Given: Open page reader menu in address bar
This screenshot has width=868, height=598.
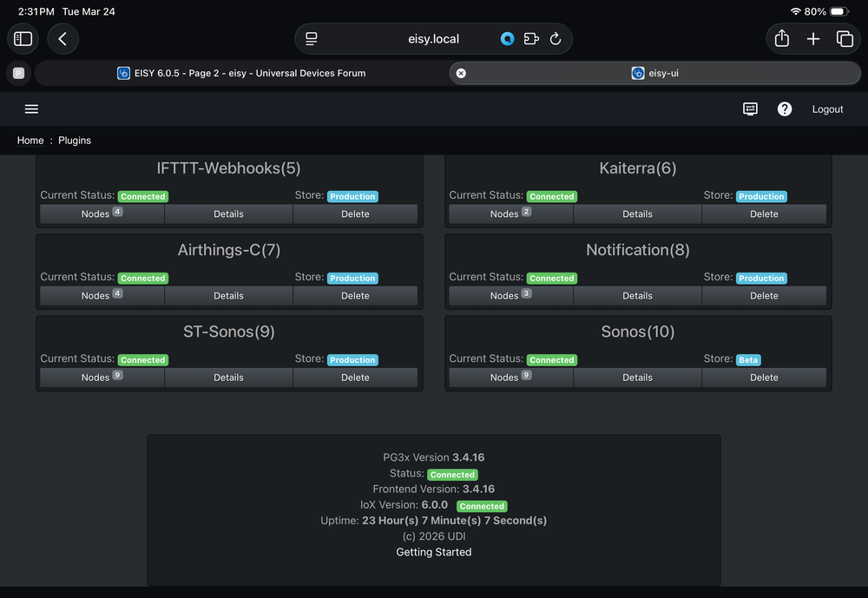Looking at the screenshot, I should (x=312, y=39).
